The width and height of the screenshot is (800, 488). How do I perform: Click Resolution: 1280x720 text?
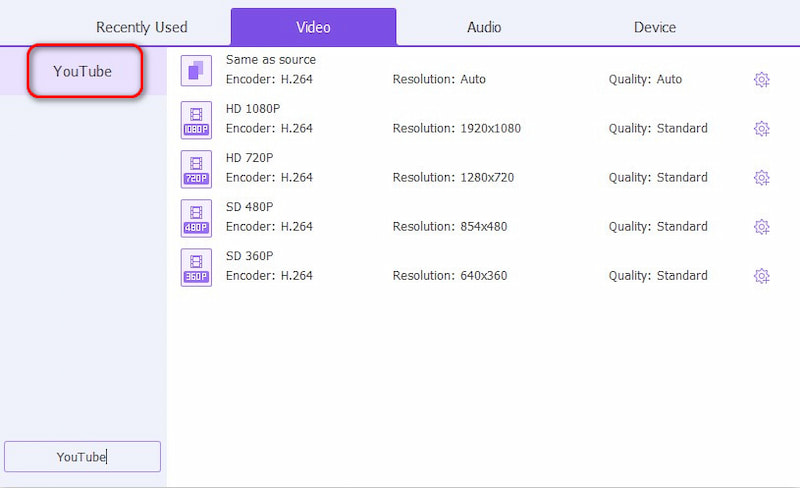[453, 177]
